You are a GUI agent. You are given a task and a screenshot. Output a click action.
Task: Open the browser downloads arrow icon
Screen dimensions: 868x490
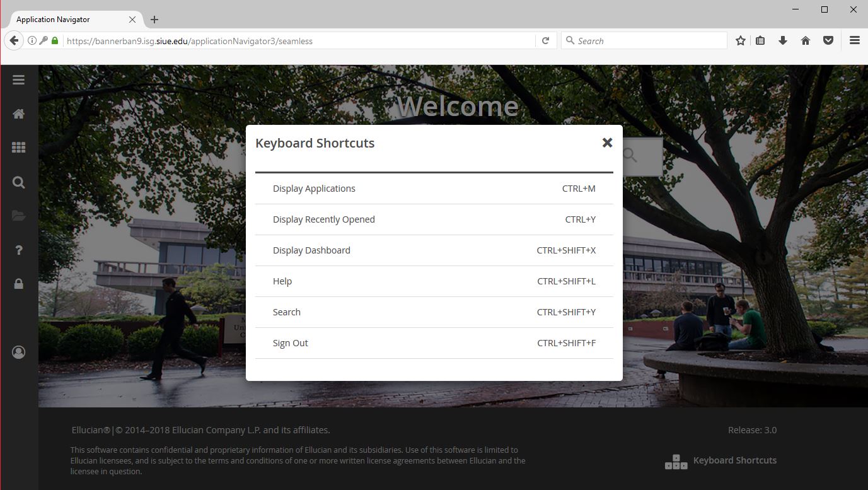click(783, 41)
